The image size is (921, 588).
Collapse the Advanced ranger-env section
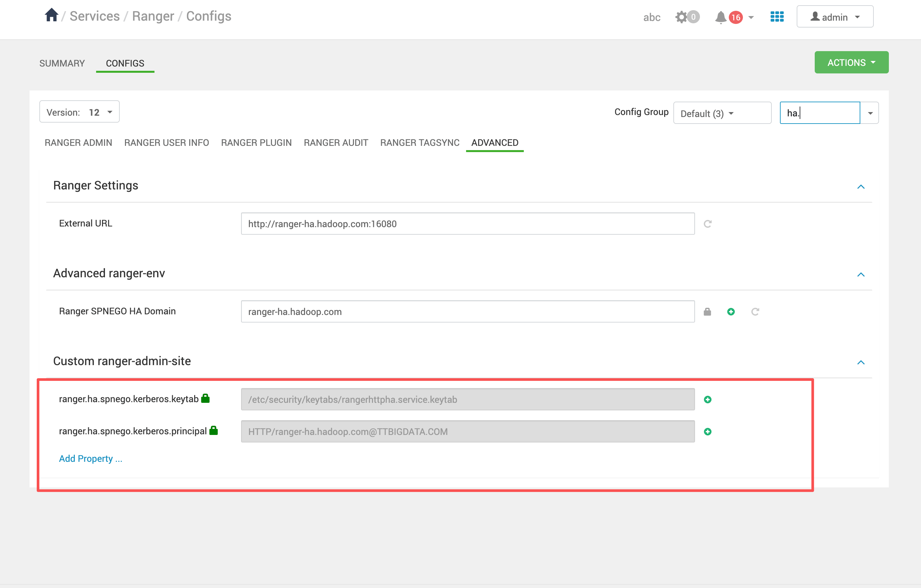point(861,275)
